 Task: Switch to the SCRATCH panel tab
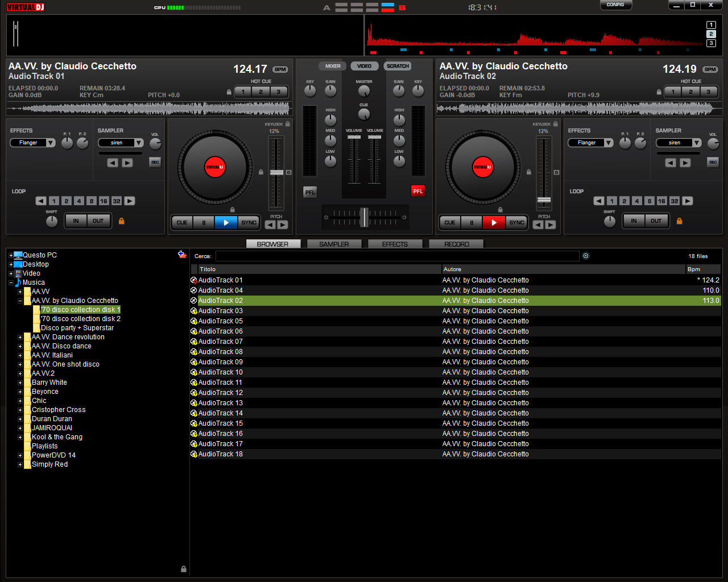pyautogui.click(x=398, y=66)
